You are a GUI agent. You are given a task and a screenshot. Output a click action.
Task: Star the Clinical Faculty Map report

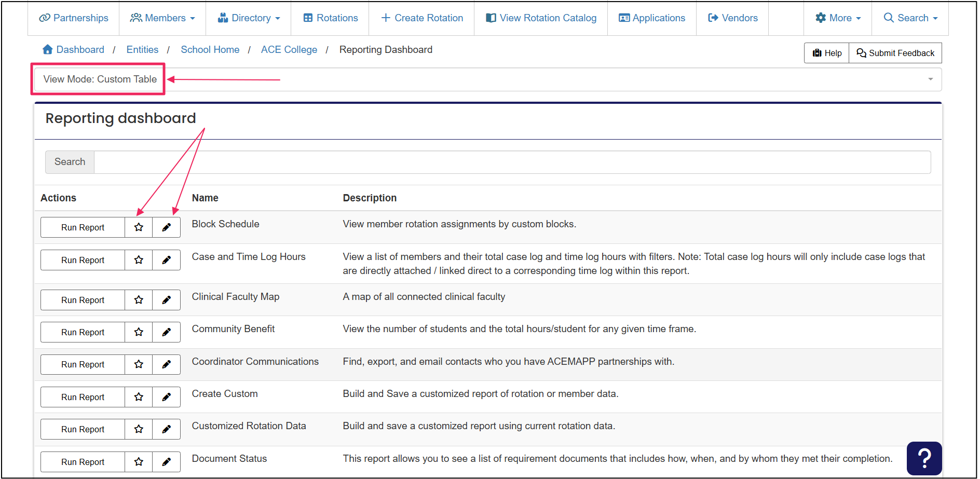139,300
